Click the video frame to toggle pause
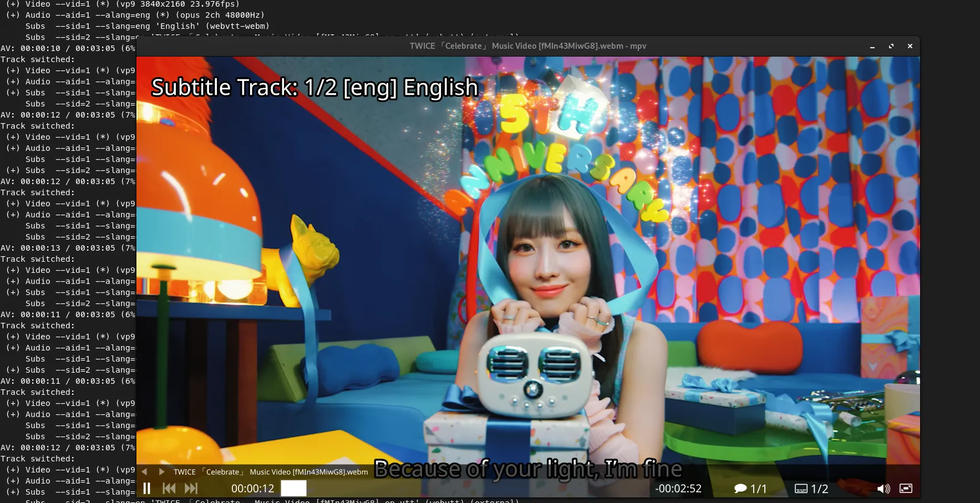980x503 pixels. (x=527, y=250)
